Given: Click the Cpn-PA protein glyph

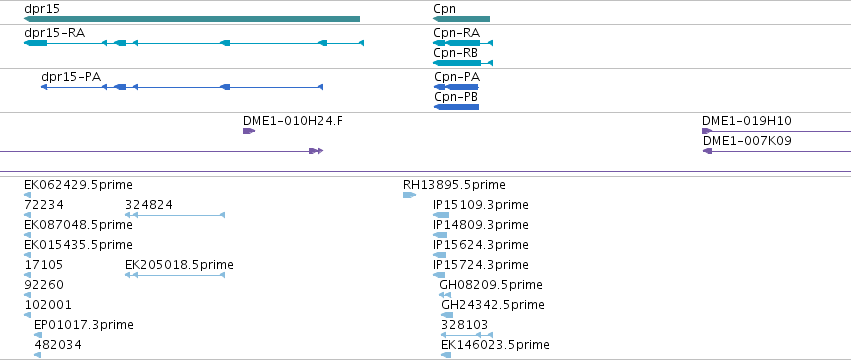Looking at the screenshot, I should (x=456, y=87).
